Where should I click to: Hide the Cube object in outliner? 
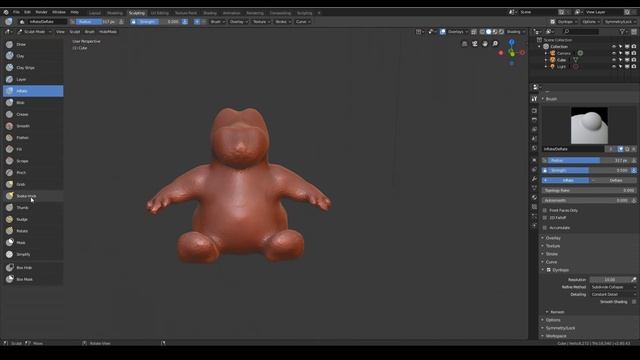click(x=613, y=60)
